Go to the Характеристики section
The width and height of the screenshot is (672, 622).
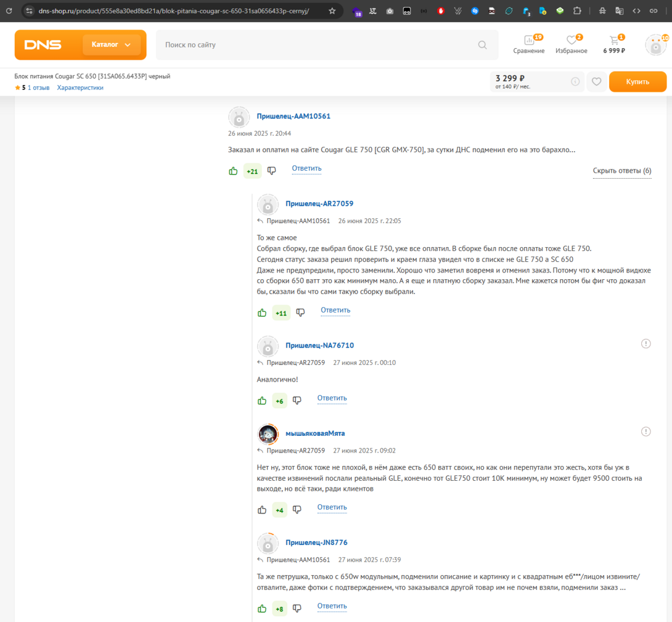(x=80, y=88)
